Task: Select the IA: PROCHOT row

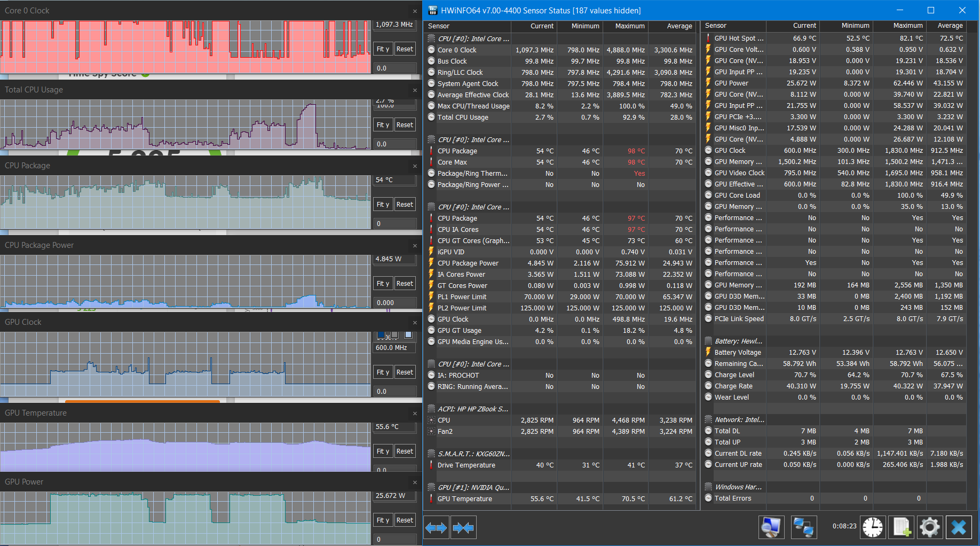Action: (x=560, y=375)
